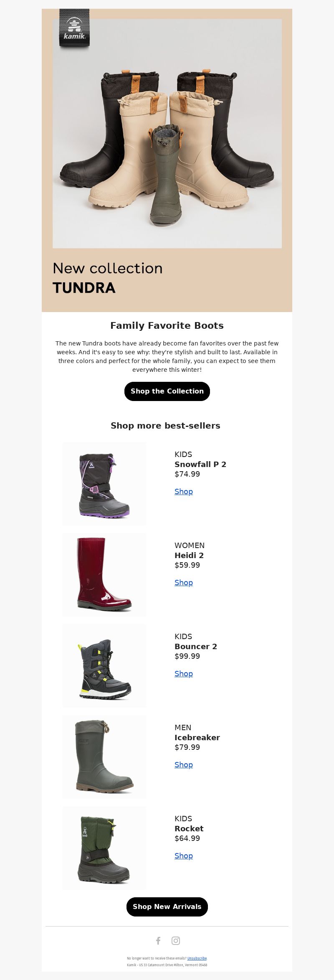
Task: Open the Instagram icon in footer
Action: click(x=176, y=940)
